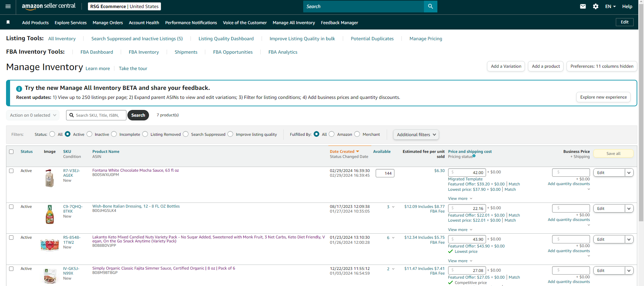Check the Wish-Bone Italian Dressing row
The image size is (644, 286).
coord(11,207)
